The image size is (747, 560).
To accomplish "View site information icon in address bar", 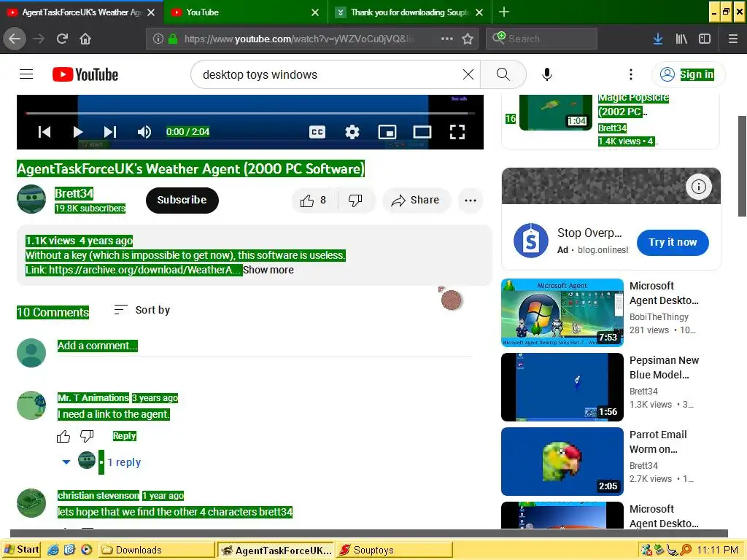I will (x=158, y=39).
